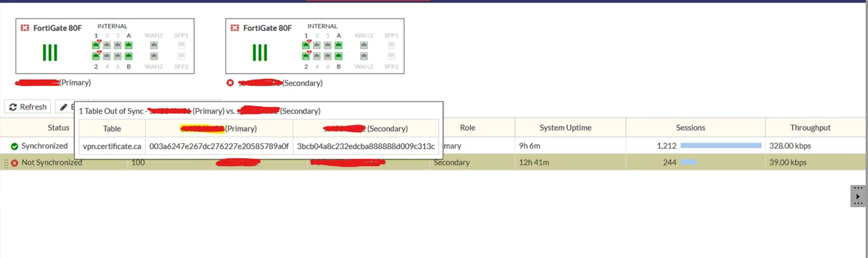Click the green Synchronized check icon
This screenshot has width=868, height=258.
point(14,146)
